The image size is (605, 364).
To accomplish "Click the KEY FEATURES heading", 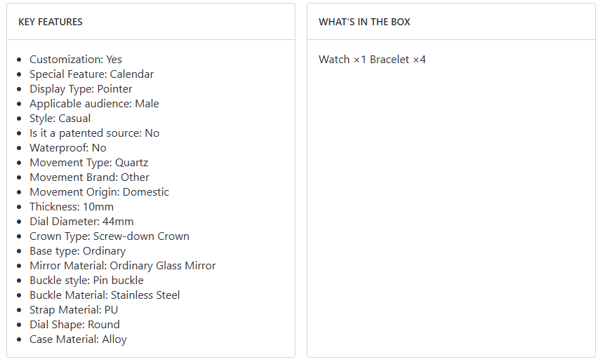I will 51,22.
